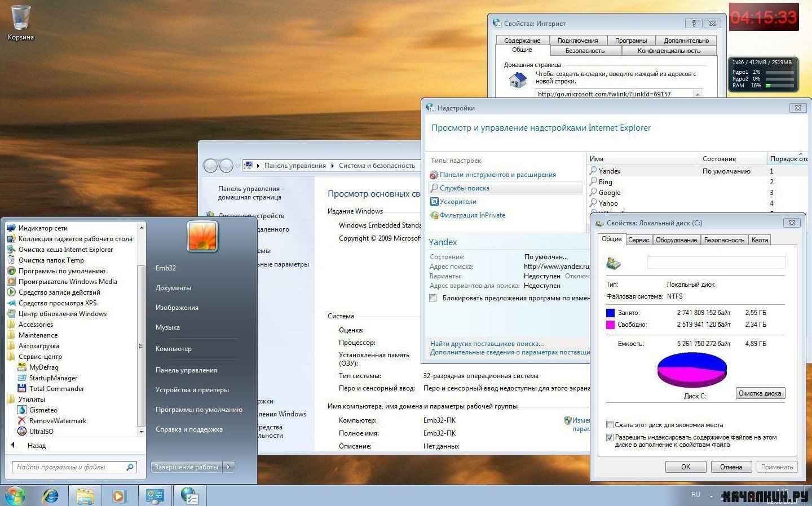Launch Очистка кеша Internet Explorer icon

(11, 250)
